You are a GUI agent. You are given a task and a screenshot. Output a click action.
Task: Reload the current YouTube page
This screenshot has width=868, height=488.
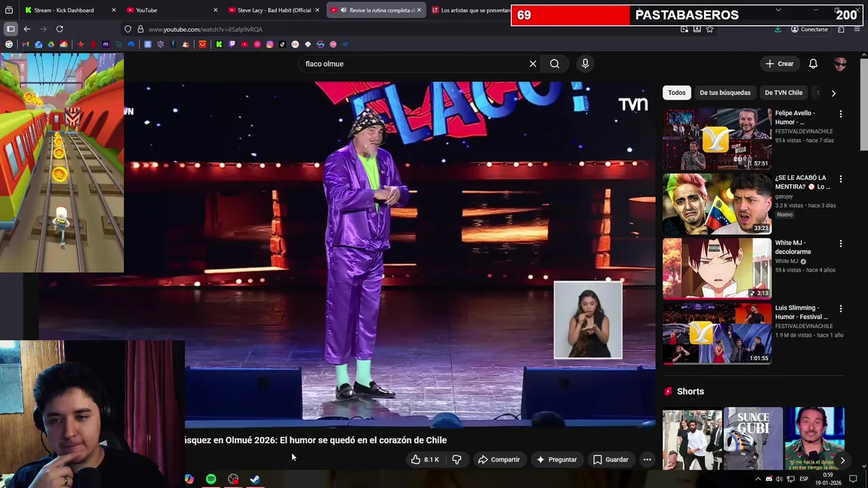click(60, 29)
